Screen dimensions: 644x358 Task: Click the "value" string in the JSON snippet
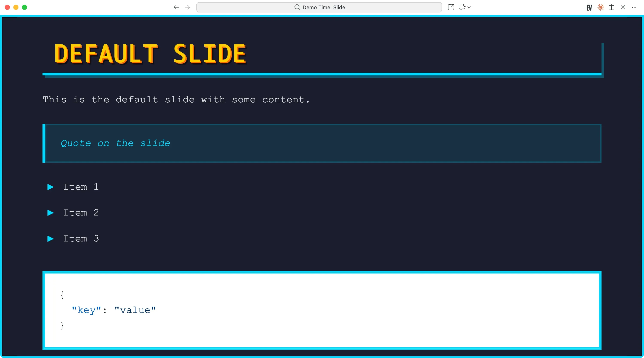click(x=135, y=310)
